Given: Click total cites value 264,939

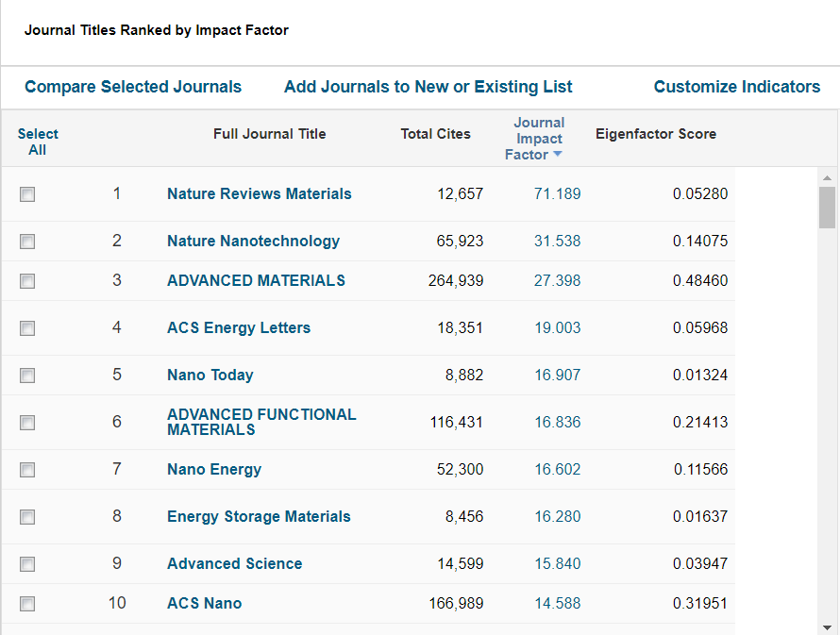Looking at the screenshot, I should point(456,280).
